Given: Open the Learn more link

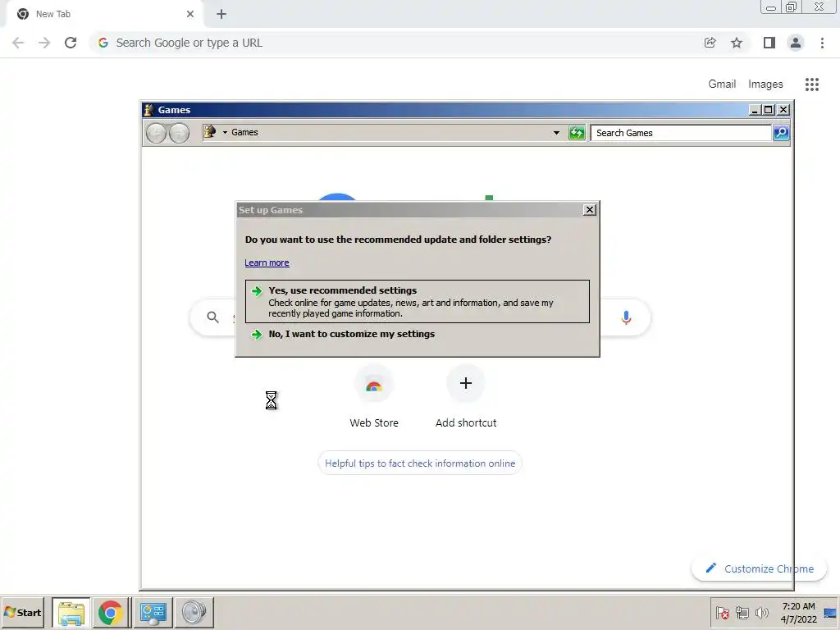Looking at the screenshot, I should point(267,262).
